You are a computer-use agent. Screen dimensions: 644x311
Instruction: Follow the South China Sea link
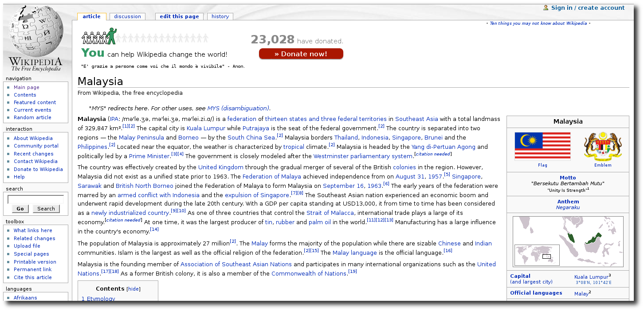pyautogui.click(x=251, y=137)
